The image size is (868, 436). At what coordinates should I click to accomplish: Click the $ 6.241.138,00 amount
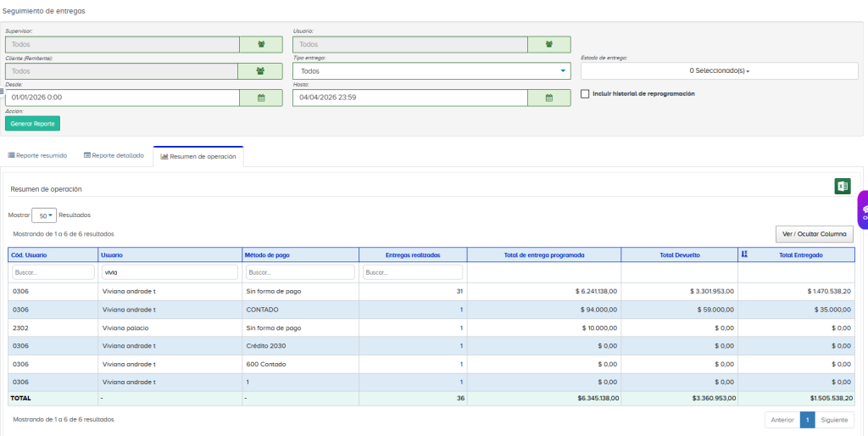[596, 292]
